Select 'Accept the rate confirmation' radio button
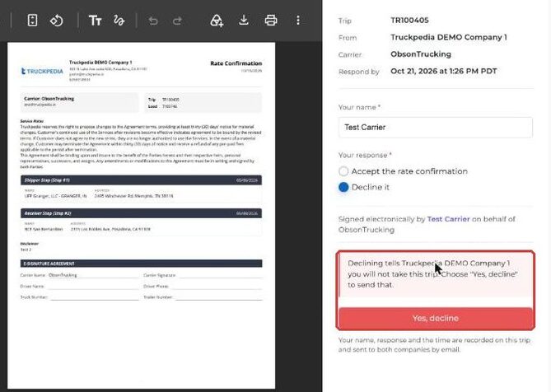 pos(343,171)
